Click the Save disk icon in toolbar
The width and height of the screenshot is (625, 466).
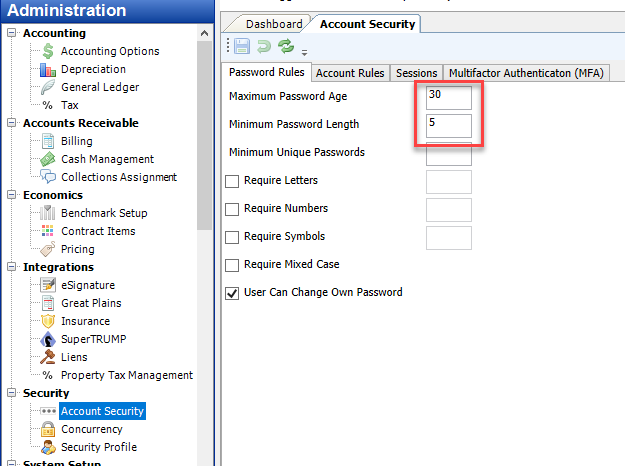point(242,46)
